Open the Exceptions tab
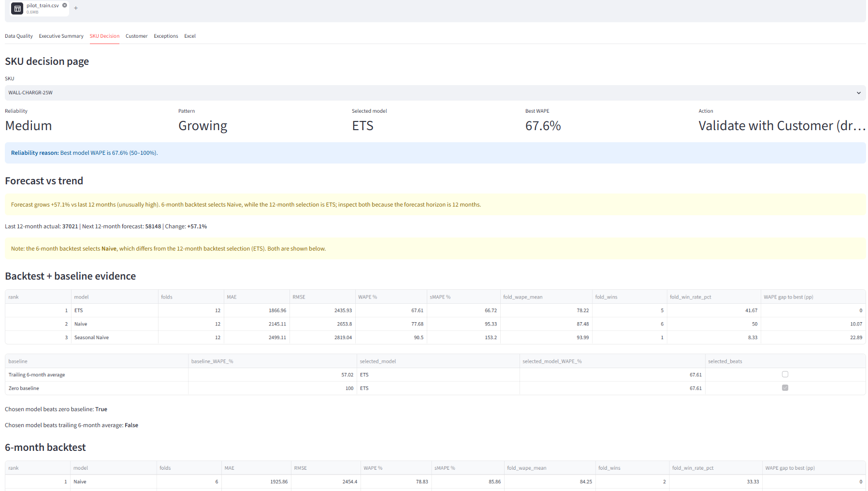 (166, 36)
